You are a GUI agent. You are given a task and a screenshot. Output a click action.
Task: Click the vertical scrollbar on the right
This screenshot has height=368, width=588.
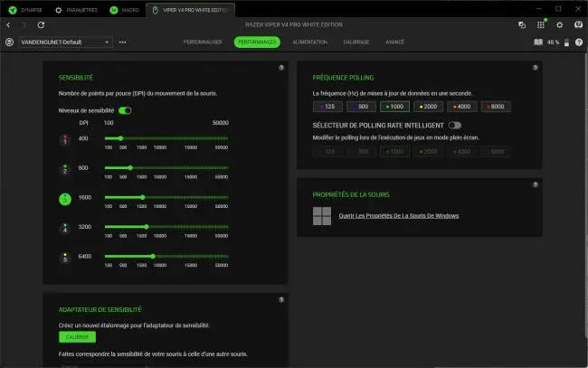[x=585, y=195]
